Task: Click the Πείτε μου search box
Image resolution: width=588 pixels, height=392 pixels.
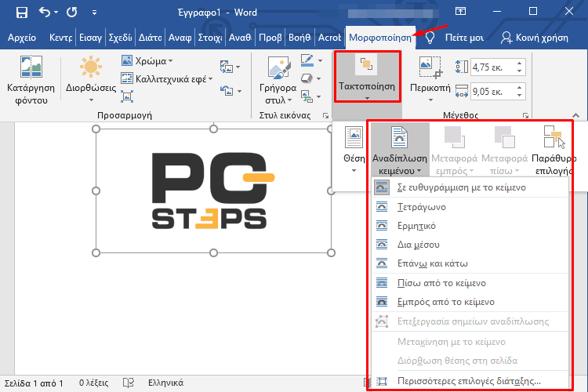Action: point(464,38)
